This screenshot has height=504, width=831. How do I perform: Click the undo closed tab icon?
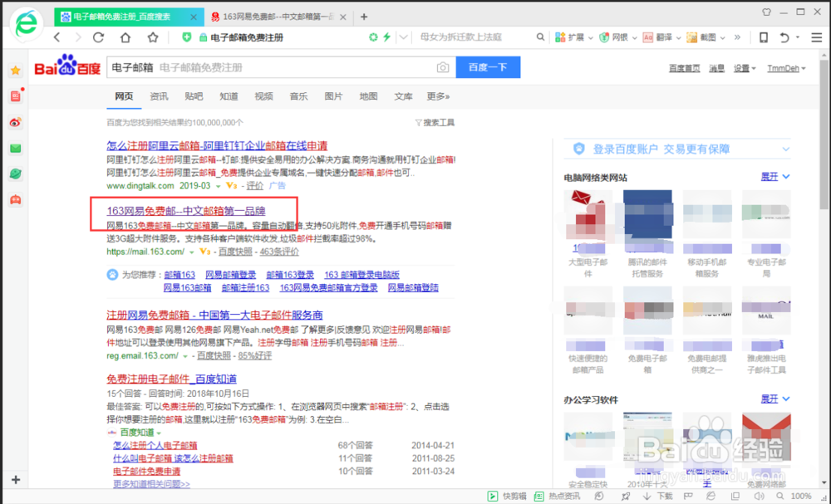pos(784,37)
